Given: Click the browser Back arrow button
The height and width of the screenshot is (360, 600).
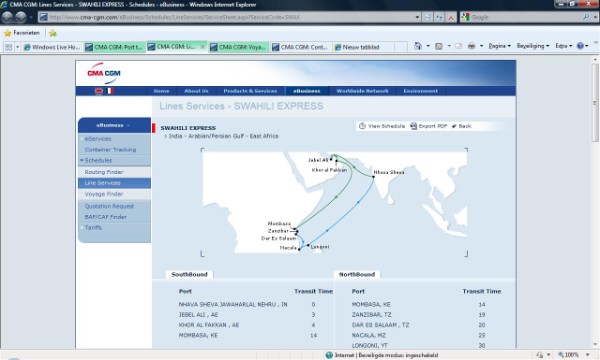Looking at the screenshot, I should click(8, 17).
